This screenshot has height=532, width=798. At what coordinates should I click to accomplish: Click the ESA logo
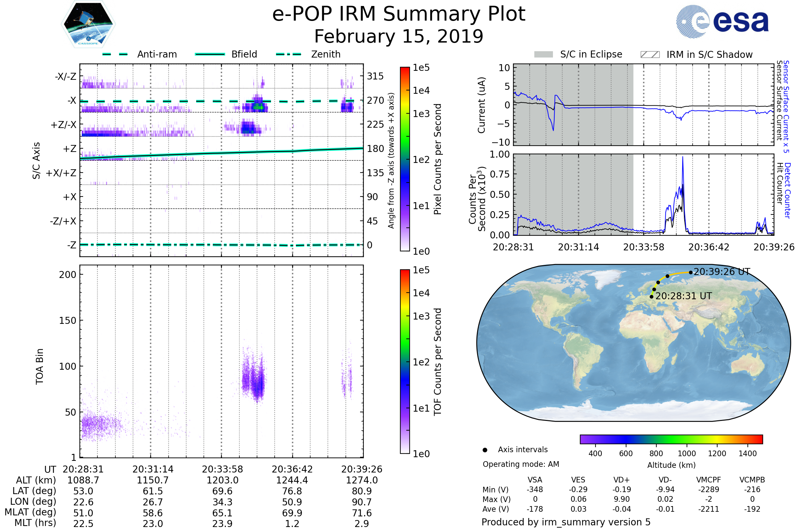click(722, 21)
